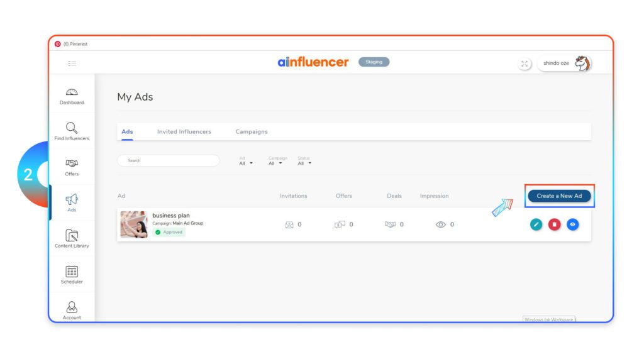This screenshot has width=644, height=359.
Task: Click the impression eye icon
Action: (x=441, y=224)
